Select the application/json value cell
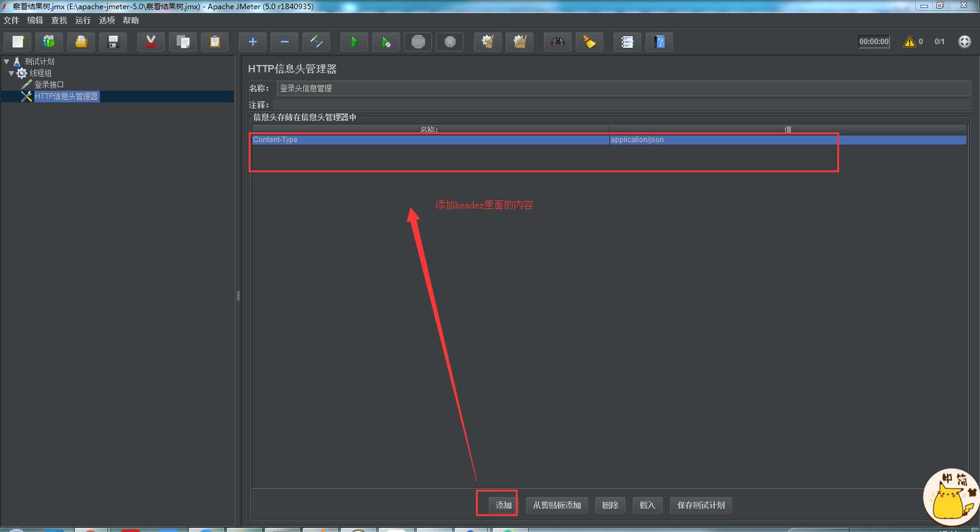Image resolution: width=980 pixels, height=532 pixels. click(x=788, y=140)
